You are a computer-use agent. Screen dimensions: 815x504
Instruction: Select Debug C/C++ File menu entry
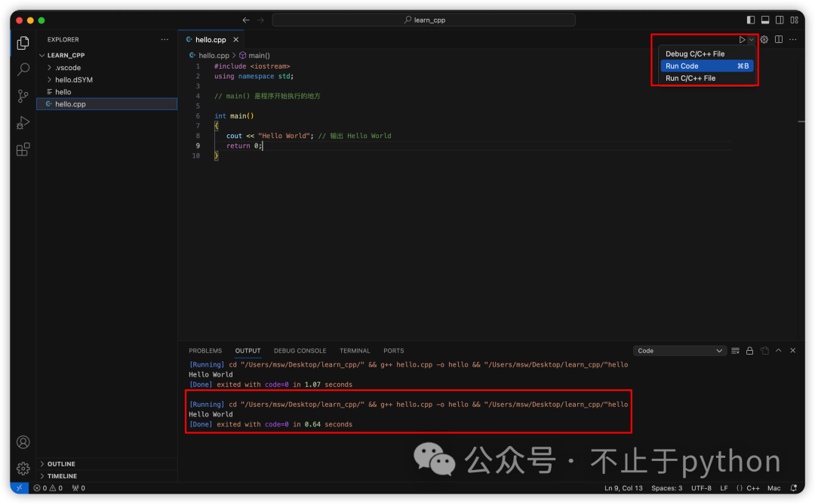click(695, 54)
